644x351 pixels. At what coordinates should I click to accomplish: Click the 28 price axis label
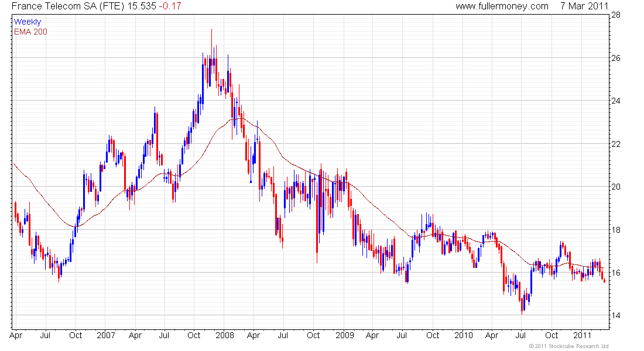(616, 15)
